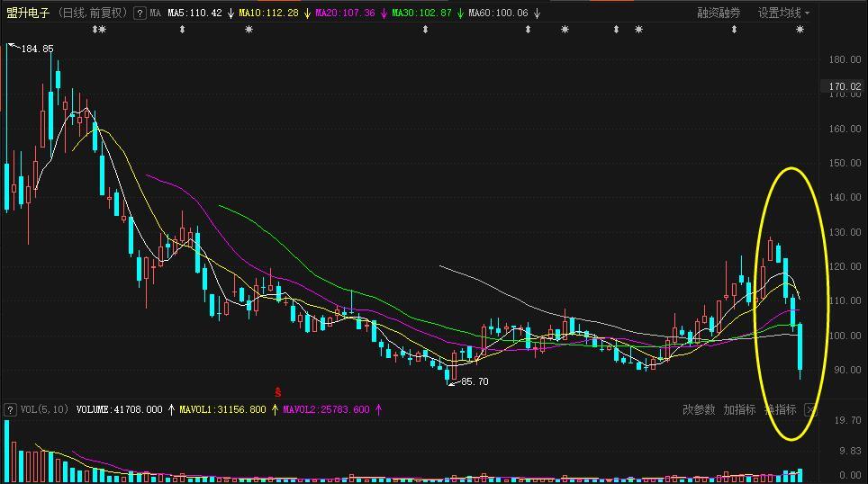
Task: Click the 170.02 price tag on axis
Action: tap(845, 87)
